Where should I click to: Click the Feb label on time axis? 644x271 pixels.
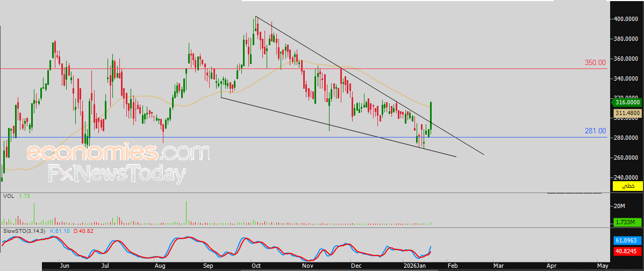click(452, 266)
